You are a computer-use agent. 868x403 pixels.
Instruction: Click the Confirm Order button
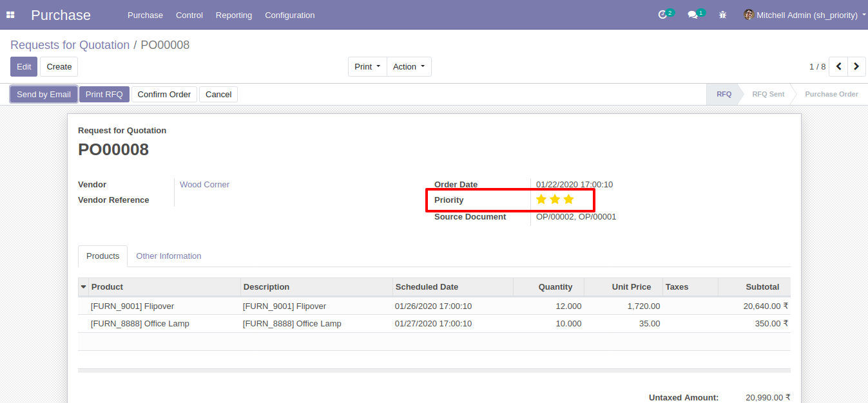[164, 94]
